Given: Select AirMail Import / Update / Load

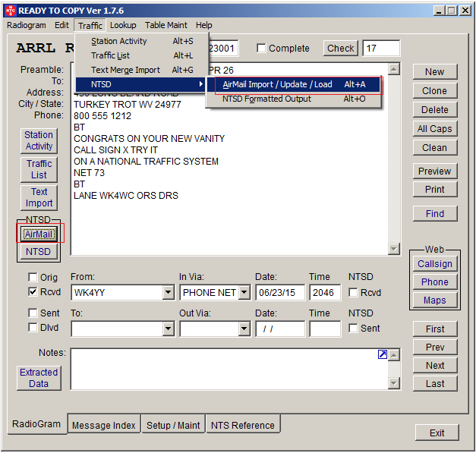Looking at the screenshot, I should coord(294,84).
